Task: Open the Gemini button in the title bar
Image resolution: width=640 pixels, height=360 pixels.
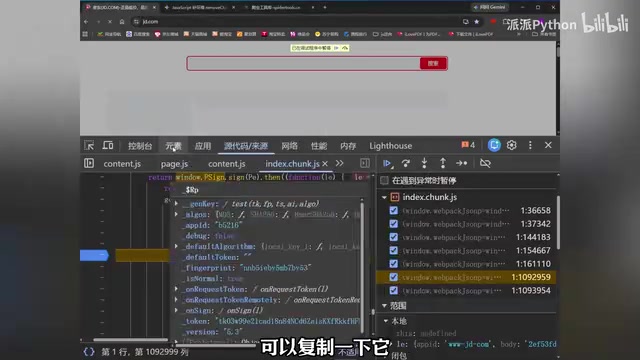Action: coord(489,7)
